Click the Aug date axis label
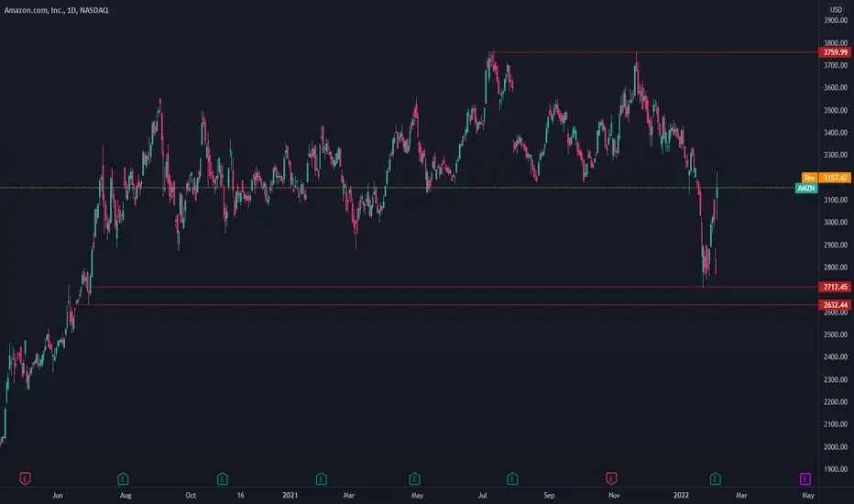 (x=126, y=495)
